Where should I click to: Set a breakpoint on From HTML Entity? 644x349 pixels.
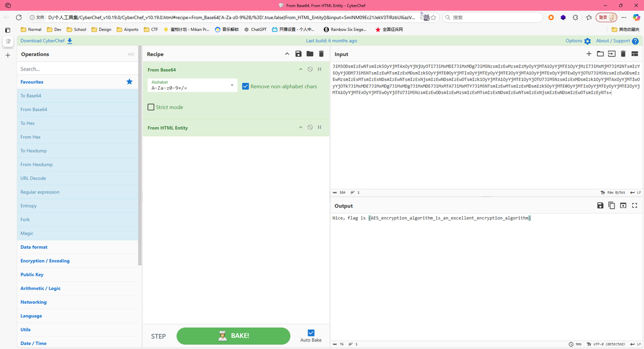[x=319, y=127]
